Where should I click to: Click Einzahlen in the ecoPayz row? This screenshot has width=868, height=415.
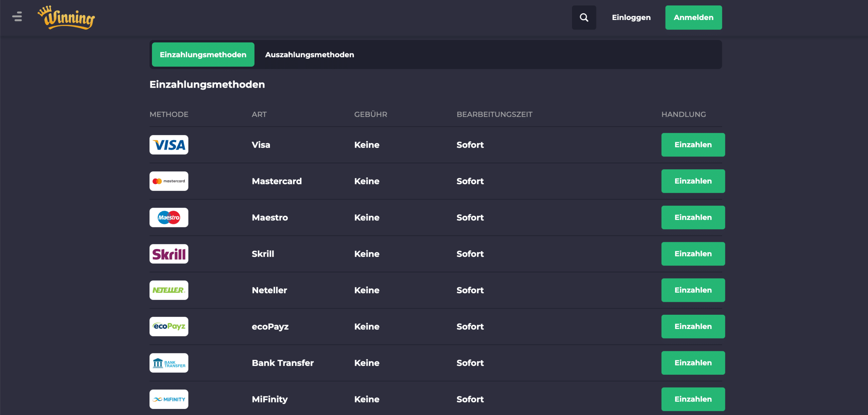coord(693,327)
